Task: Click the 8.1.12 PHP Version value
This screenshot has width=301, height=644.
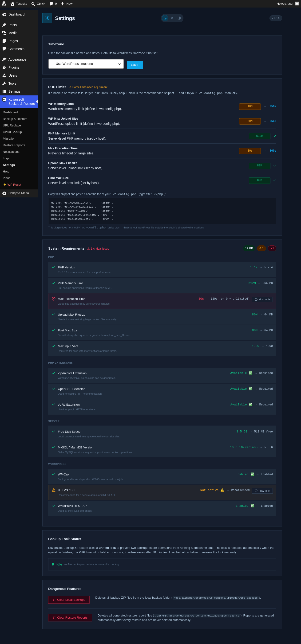Action: (x=252, y=267)
